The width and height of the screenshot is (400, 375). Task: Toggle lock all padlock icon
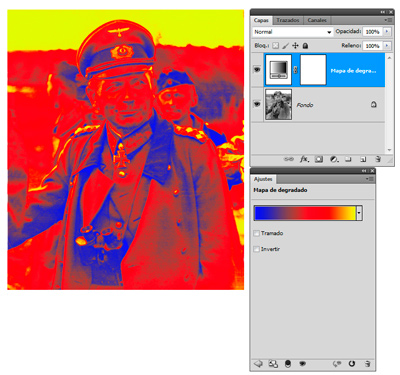pos(305,46)
